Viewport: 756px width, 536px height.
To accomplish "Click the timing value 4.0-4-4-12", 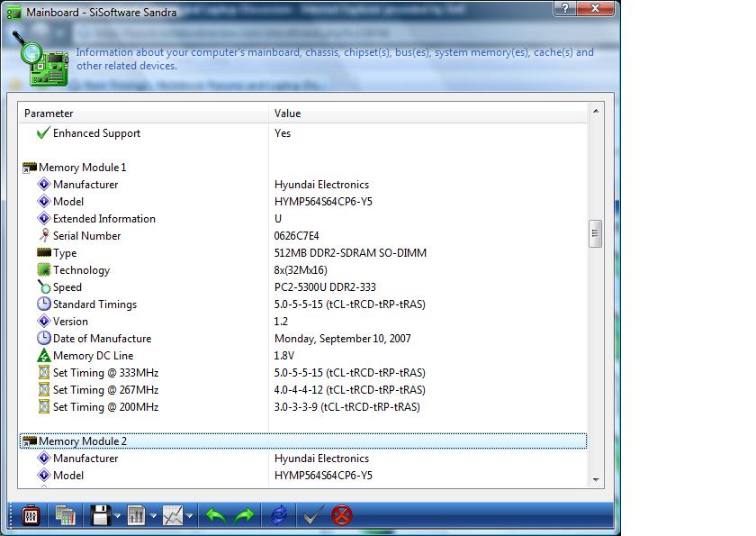I will point(349,390).
